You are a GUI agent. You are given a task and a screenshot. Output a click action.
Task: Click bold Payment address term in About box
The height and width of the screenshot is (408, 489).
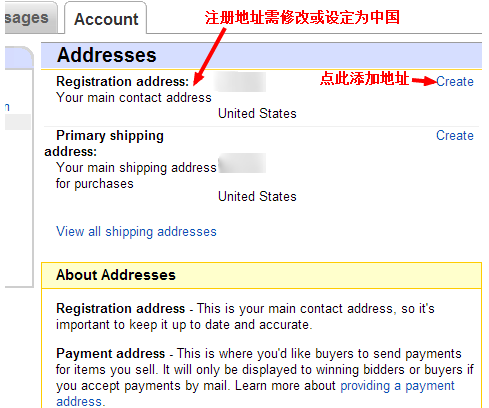click(110, 353)
